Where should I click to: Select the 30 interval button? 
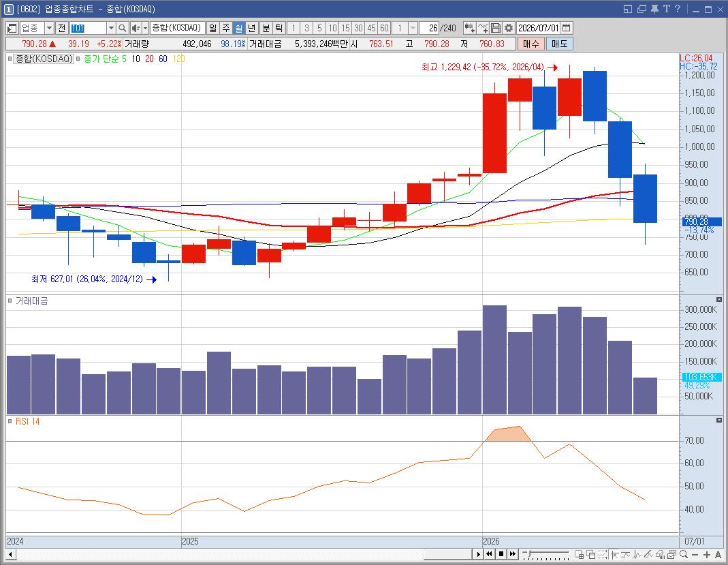358,29
